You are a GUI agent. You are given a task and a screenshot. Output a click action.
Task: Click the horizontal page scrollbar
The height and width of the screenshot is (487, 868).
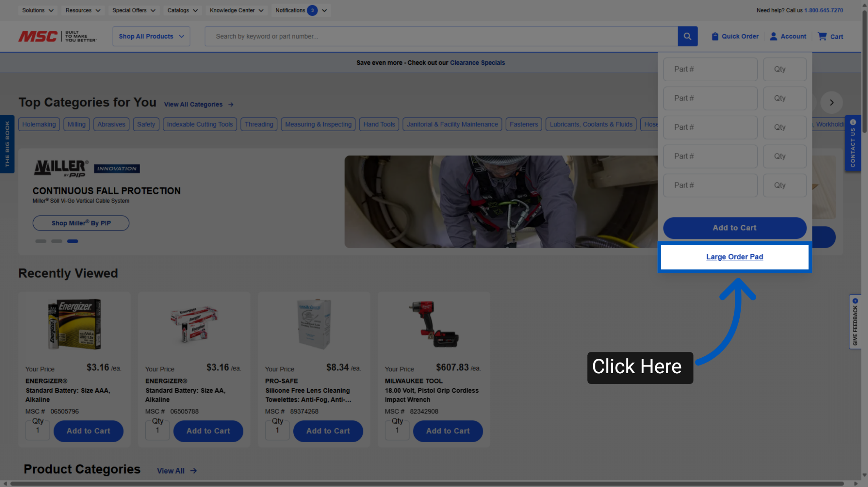click(x=427, y=483)
